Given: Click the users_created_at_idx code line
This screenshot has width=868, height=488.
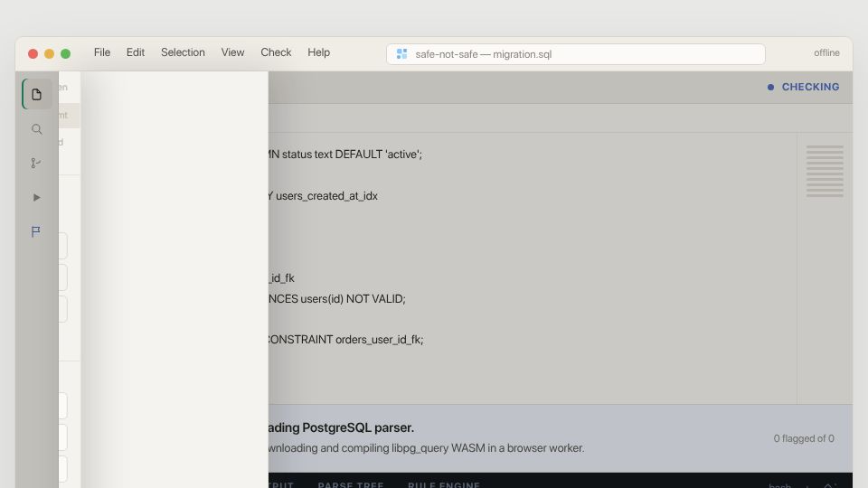Looking at the screenshot, I should 324,196.
